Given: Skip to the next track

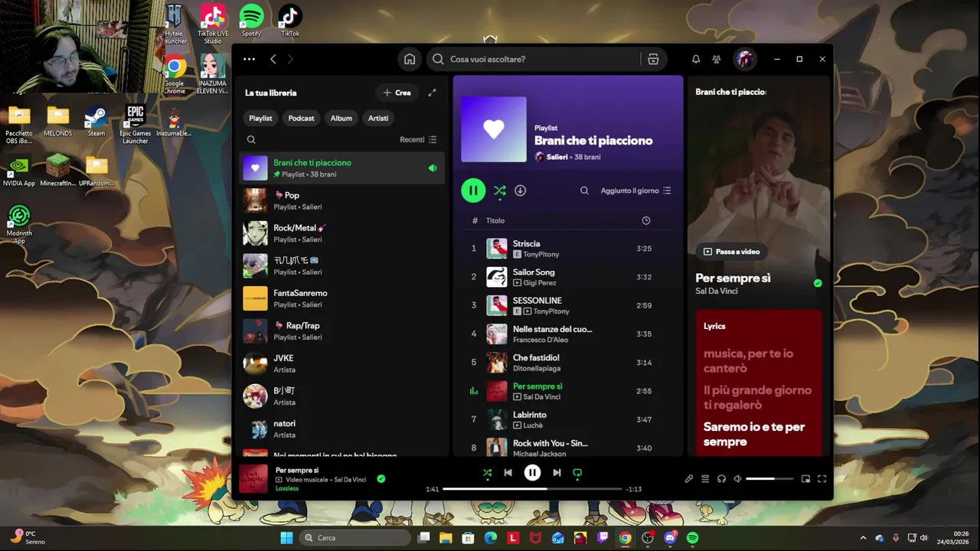Looking at the screenshot, I should [x=557, y=473].
